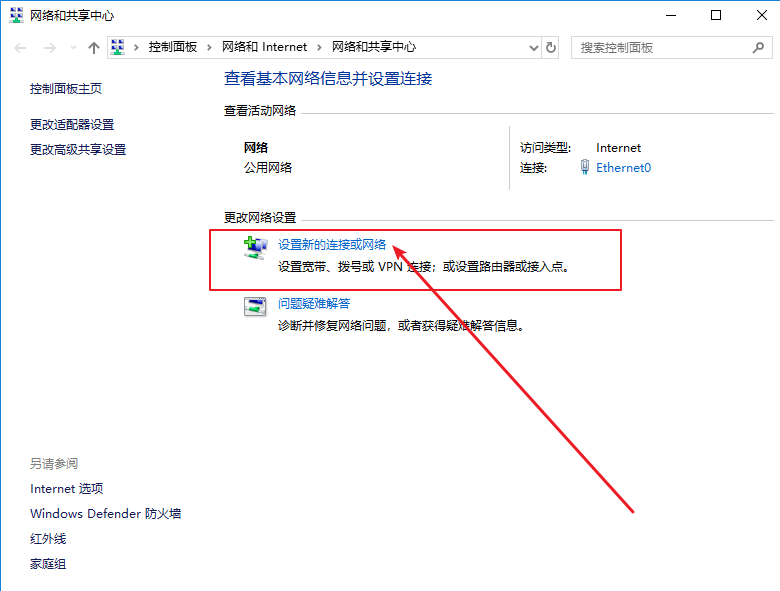
Task: Click the Ethernet0 adapter icon
Action: tap(585, 168)
